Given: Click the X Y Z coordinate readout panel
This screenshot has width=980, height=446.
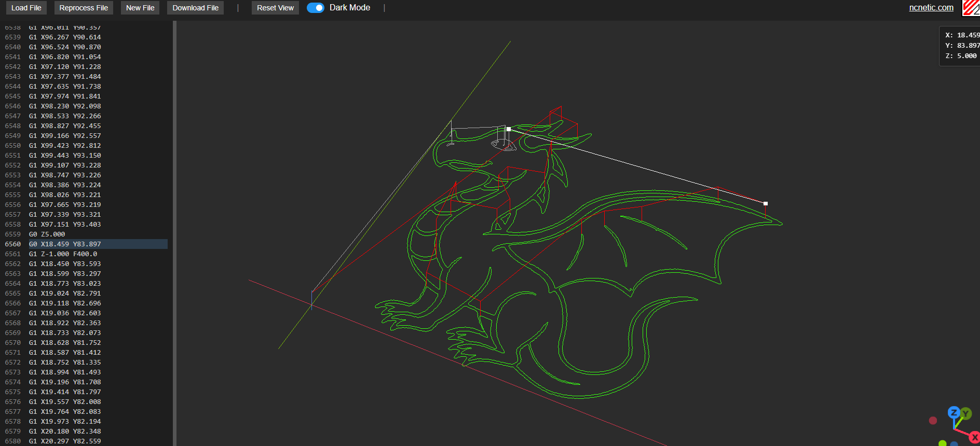Looking at the screenshot, I should pyautogui.click(x=961, y=46).
